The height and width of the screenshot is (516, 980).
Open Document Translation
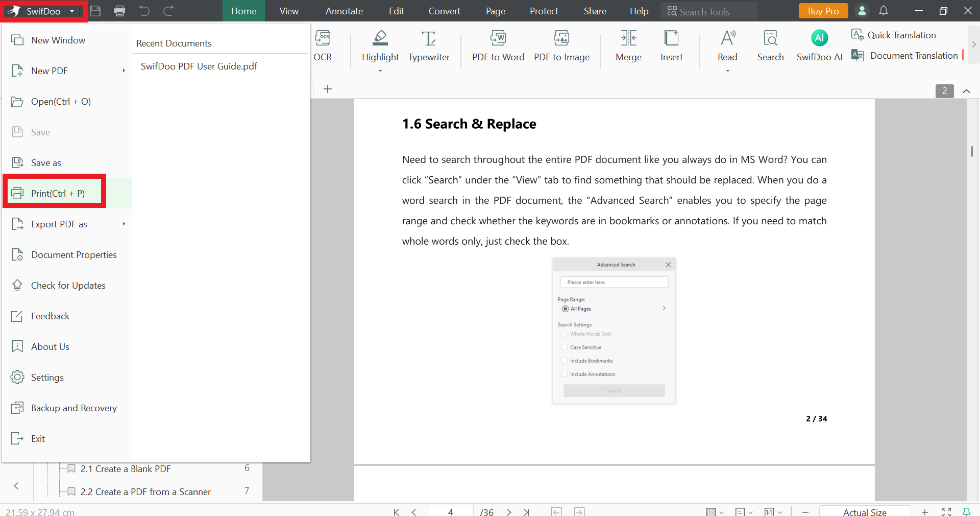coord(904,56)
